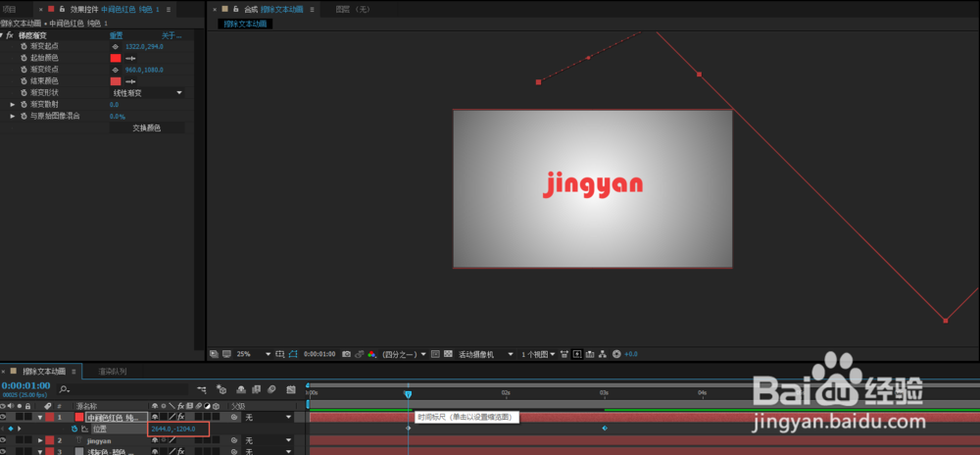Open the 渐变形状 线性渐变 dropdown

(147, 92)
